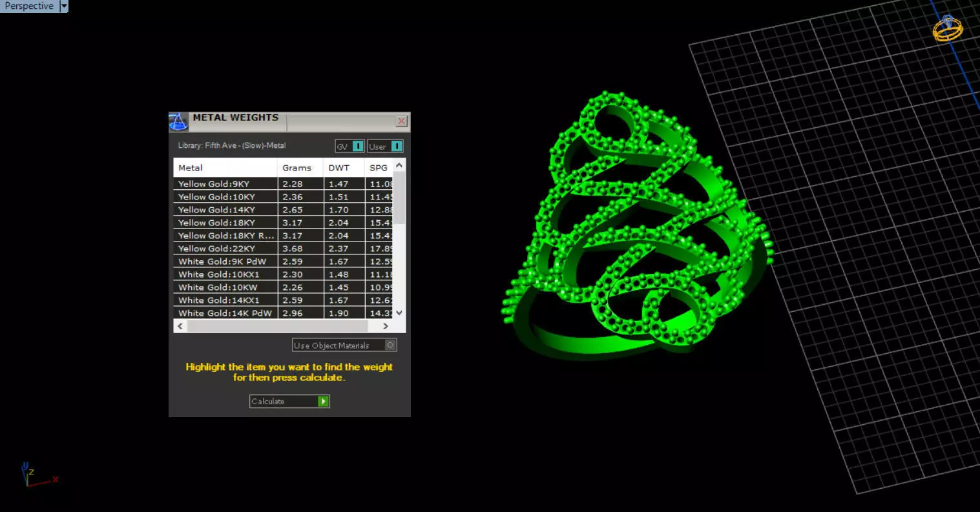Image resolution: width=980 pixels, height=512 pixels.
Task: Select the green ring model in viewport
Action: [636, 226]
